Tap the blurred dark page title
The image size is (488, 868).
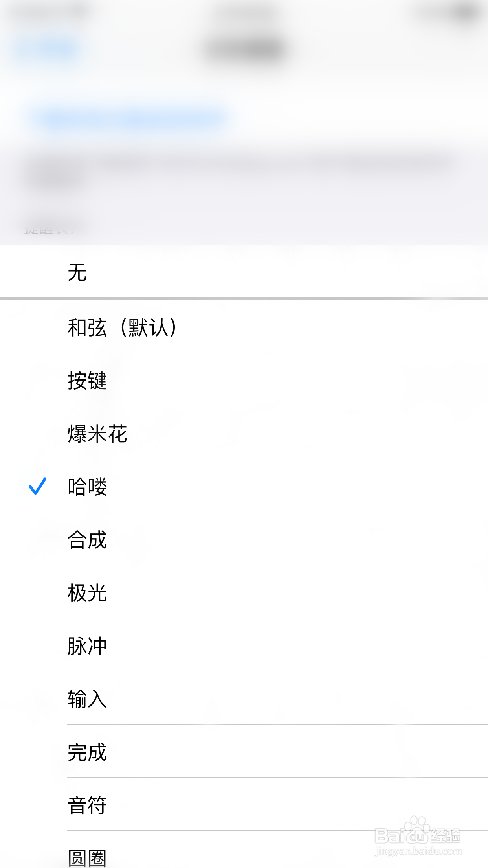coord(245,50)
